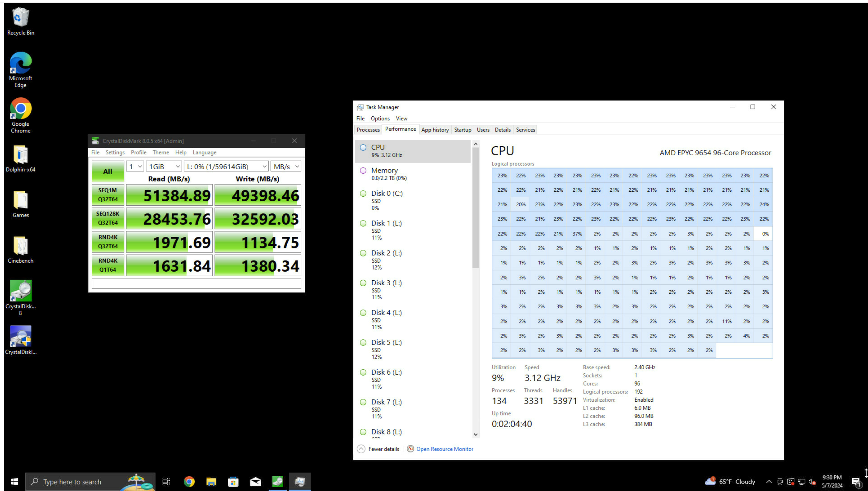This screenshot has height=491, width=868.
Task: Select Memory in performance sidebar
Action: 413,174
